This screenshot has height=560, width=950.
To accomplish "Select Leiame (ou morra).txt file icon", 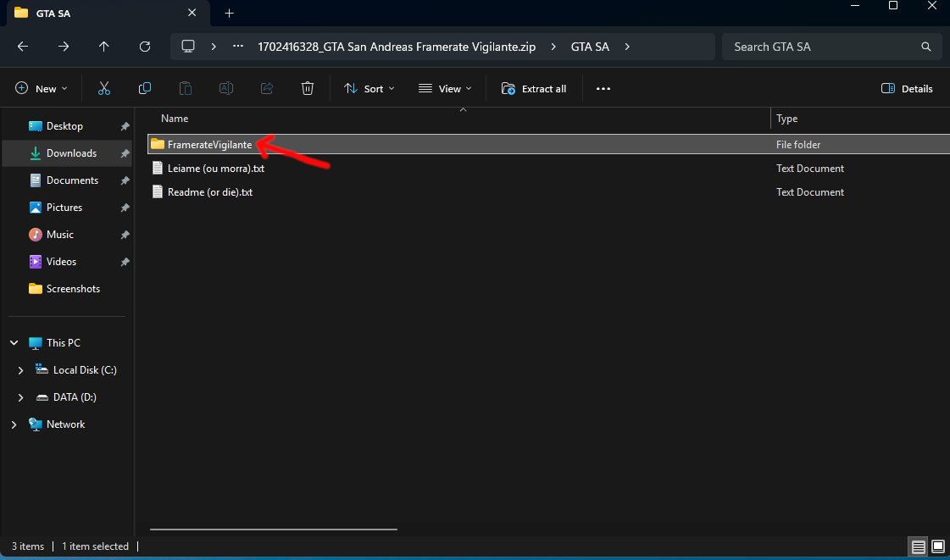I will tap(158, 169).
